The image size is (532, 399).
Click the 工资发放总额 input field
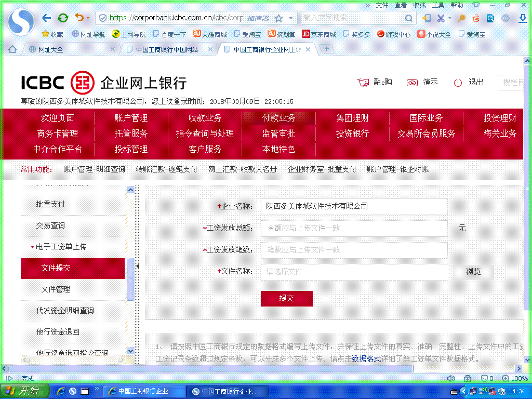click(x=354, y=229)
